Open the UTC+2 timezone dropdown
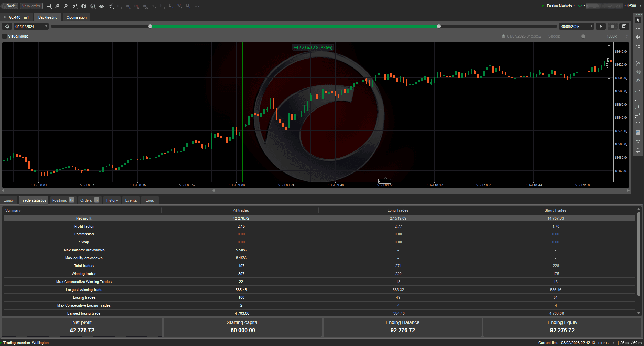 coord(604,343)
